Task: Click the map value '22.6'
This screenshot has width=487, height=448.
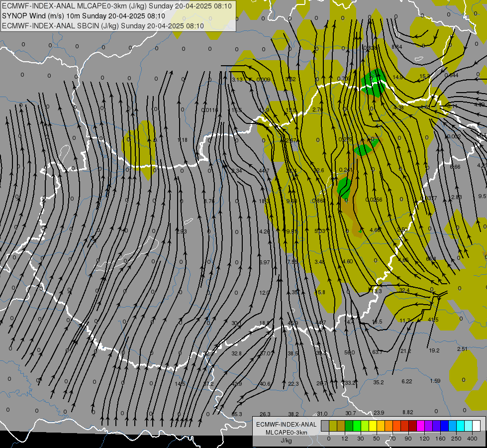Action: point(319,170)
